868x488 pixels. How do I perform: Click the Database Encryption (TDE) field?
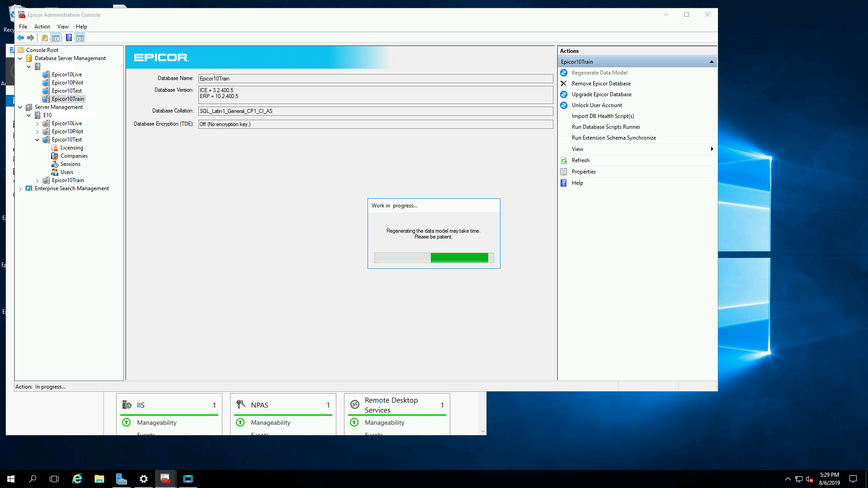pos(376,124)
